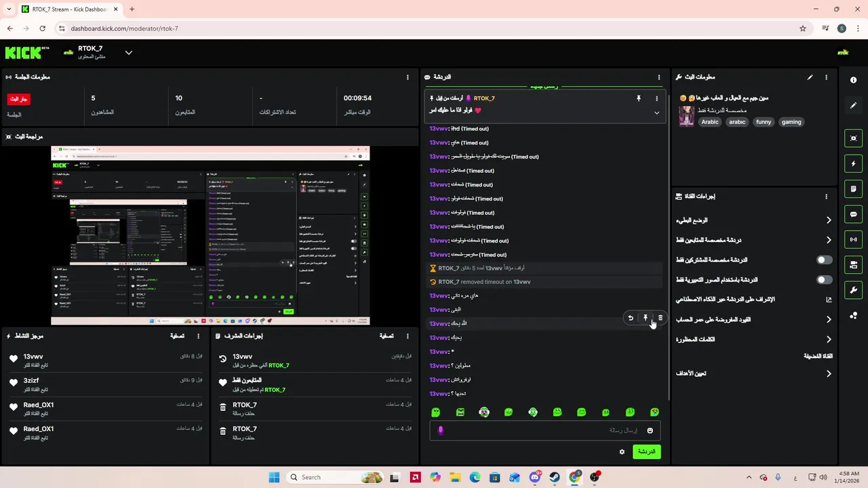Click the red live status badge
The width and height of the screenshot is (868, 488).
pyautogui.click(x=19, y=99)
